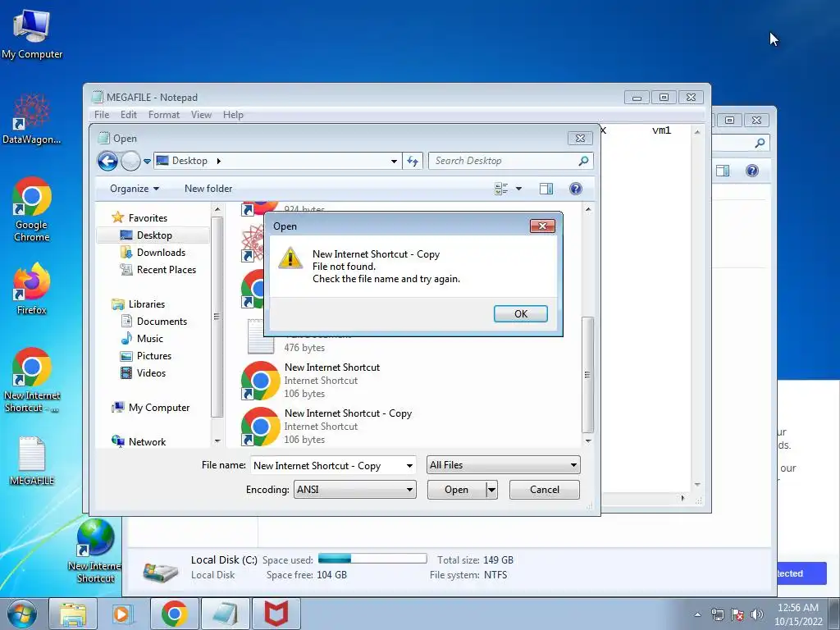The height and width of the screenshot is (630, 840).
Task: Click the Windows Start orb
Action: (x=22, y=614)
